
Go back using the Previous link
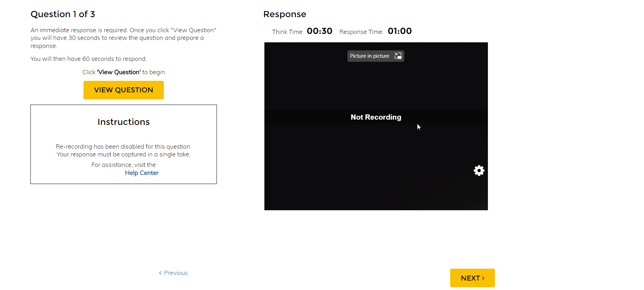(x=176, y=273)
